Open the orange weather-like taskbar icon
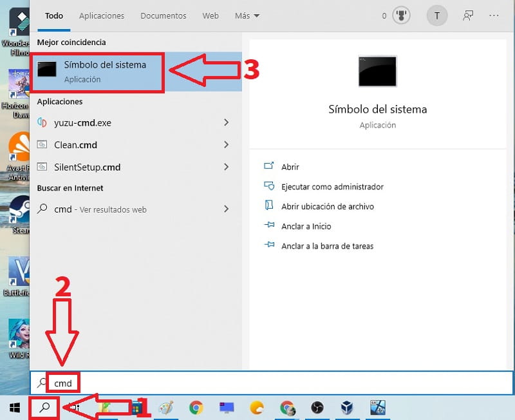The height and width of the screenshot is (420, 515). point(257,408)
